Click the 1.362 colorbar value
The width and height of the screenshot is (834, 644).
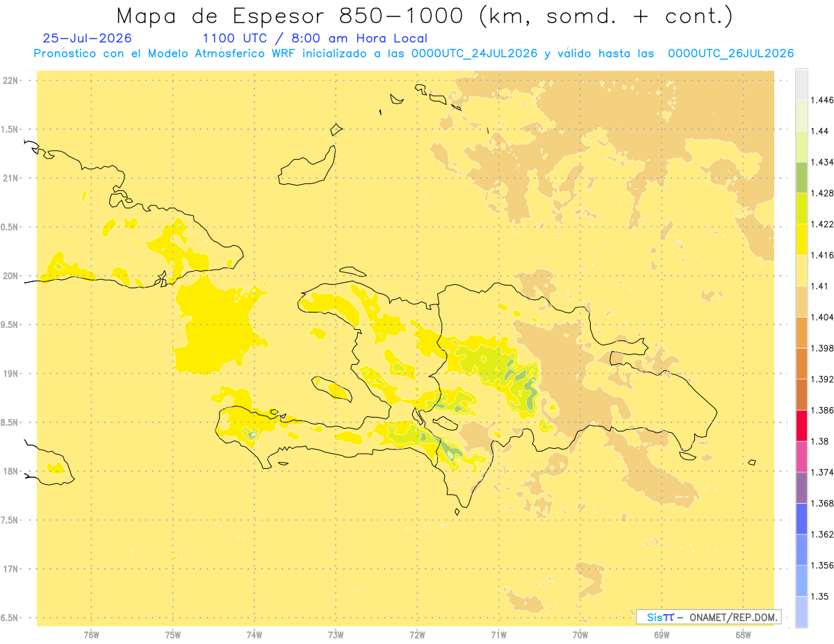pos(824,534)
